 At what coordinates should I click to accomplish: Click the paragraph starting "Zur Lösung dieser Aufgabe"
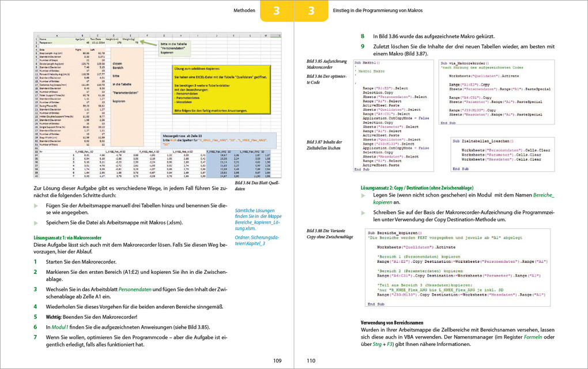coord(130,191)
